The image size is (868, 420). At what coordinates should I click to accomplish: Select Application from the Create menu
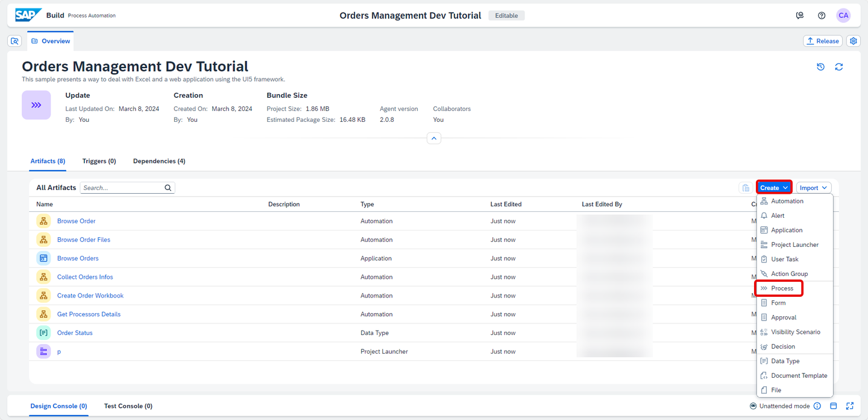click(x=795, y=230)
